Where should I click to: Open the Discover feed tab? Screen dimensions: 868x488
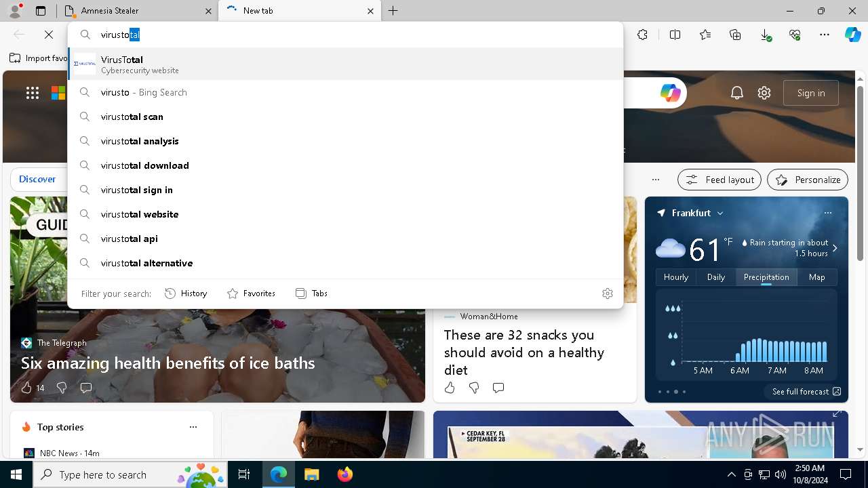(37, 180)
